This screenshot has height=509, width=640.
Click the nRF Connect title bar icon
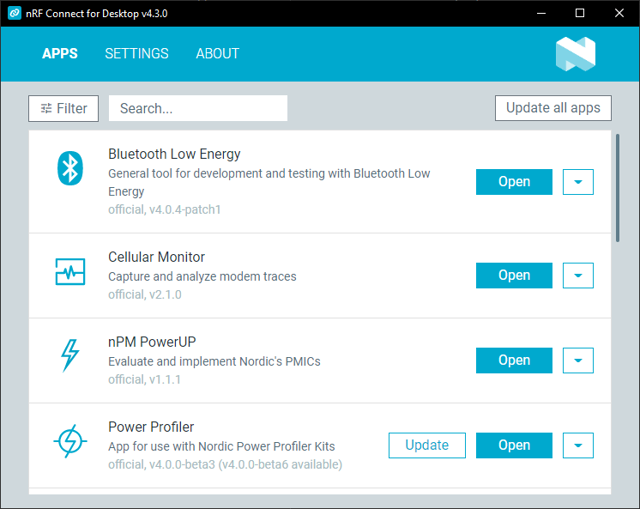[x=14, y=13]
